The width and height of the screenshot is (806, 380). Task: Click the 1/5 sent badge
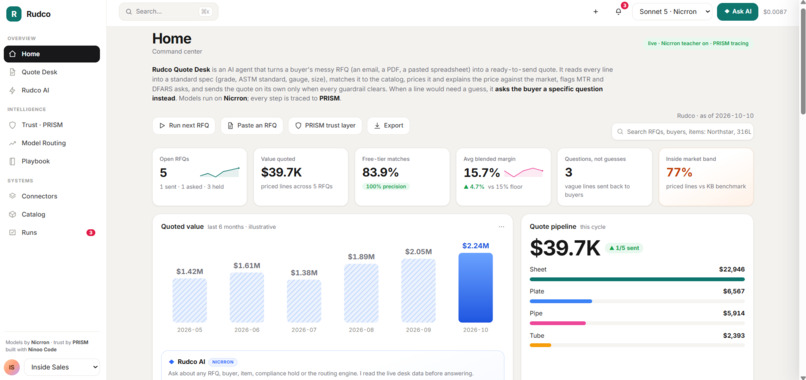(x=624, y=248)
